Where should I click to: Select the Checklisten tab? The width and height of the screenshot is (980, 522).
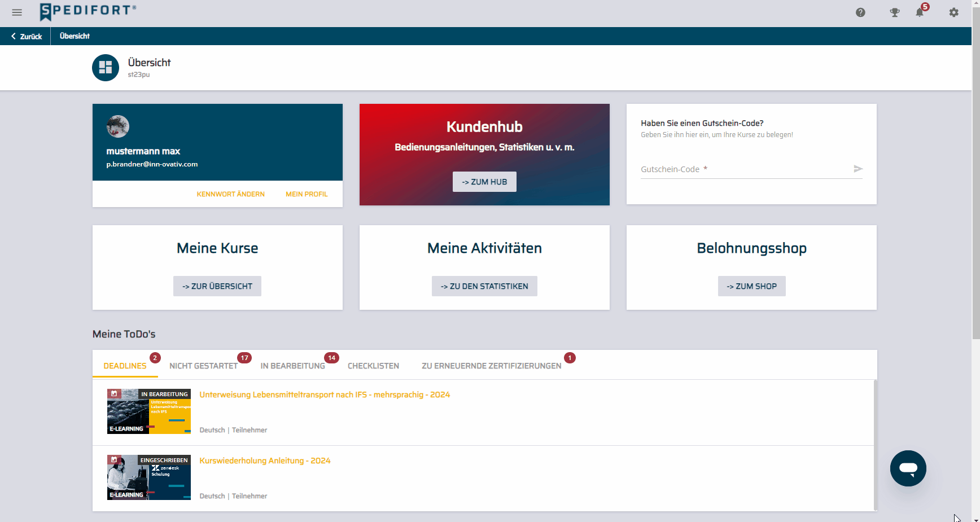point(373,366)
